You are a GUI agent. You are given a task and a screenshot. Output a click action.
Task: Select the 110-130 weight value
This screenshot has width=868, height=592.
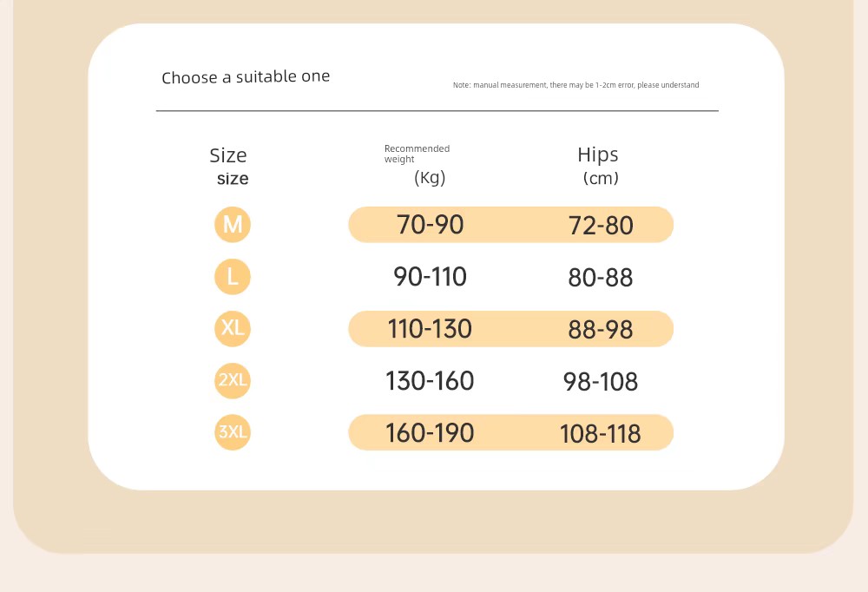(430, 328)
